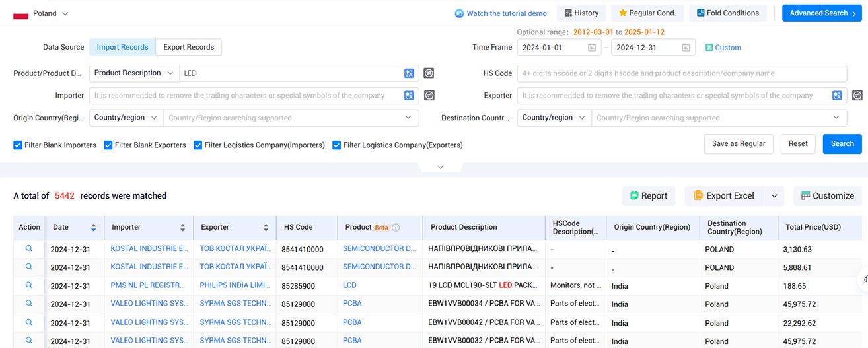This screenshot has width=868, height=348.
Task: Open the Product Description type dropdown
Action: 134,73
